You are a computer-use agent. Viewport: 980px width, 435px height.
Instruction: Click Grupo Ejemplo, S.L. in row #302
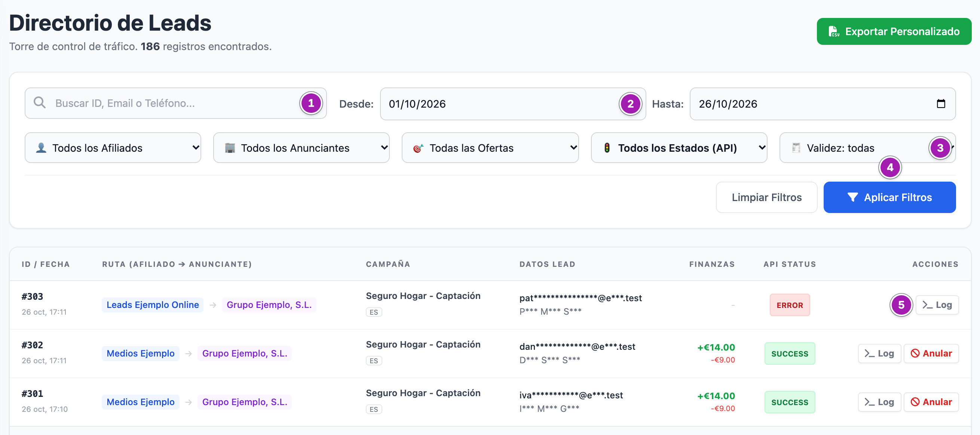coord(245,353)
